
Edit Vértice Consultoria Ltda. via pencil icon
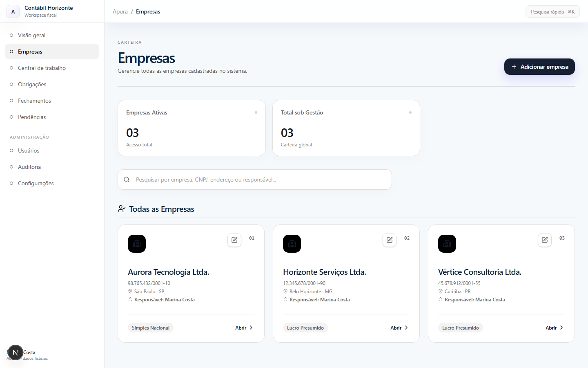tap(545, 240)
